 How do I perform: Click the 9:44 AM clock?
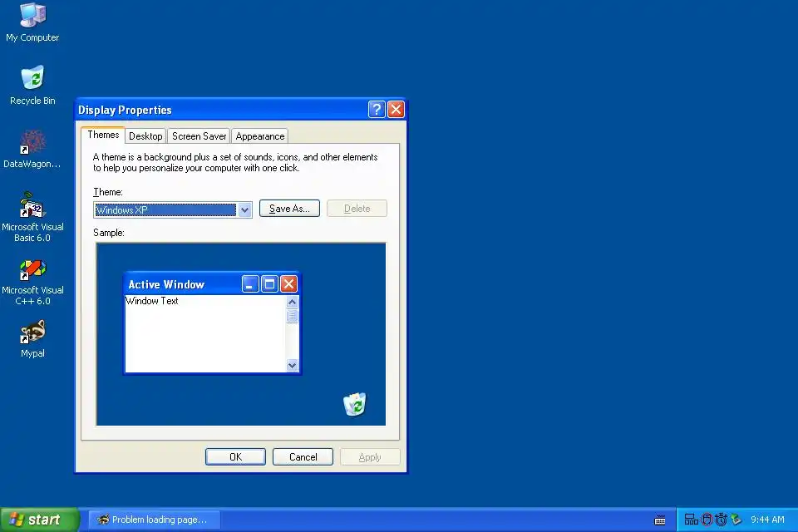(x=767, y=520)
